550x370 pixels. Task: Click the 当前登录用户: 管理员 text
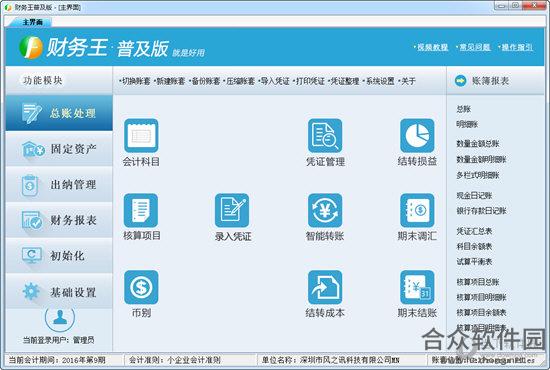59,340
